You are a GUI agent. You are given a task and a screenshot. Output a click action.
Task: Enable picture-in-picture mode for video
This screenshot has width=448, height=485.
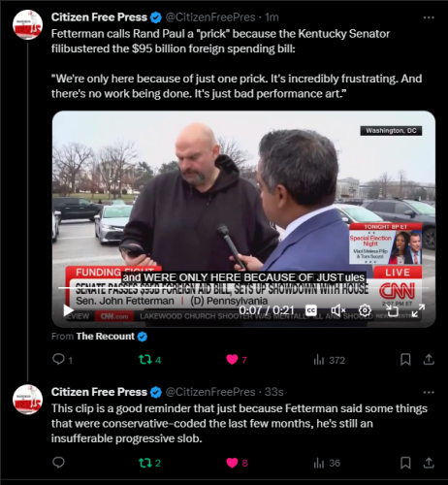click(392, 310)
